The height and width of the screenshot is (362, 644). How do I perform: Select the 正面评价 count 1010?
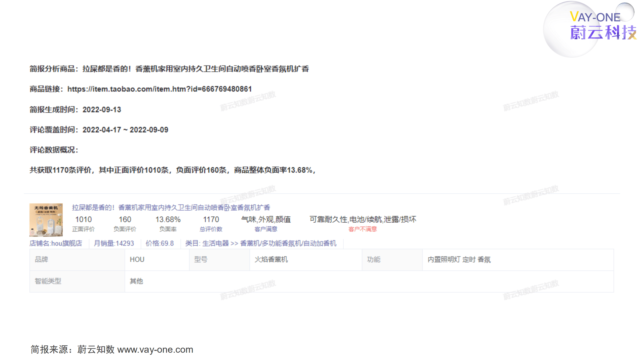84,219
